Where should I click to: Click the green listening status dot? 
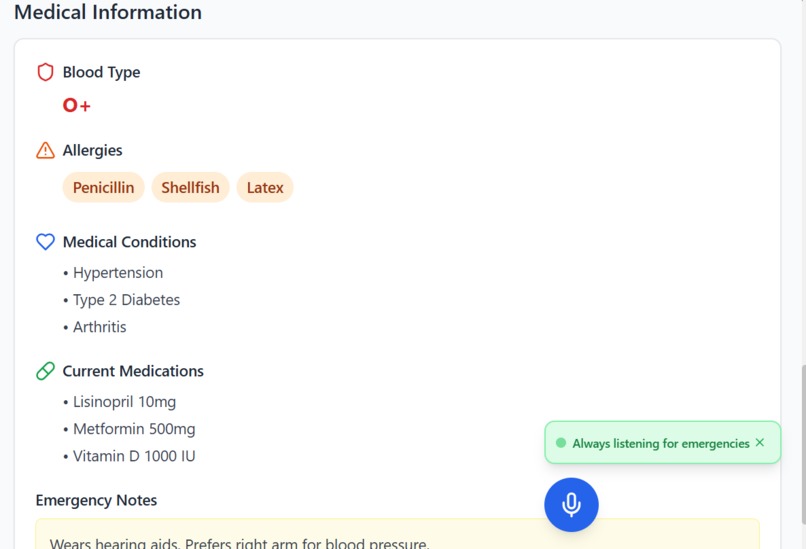point(561,443)
